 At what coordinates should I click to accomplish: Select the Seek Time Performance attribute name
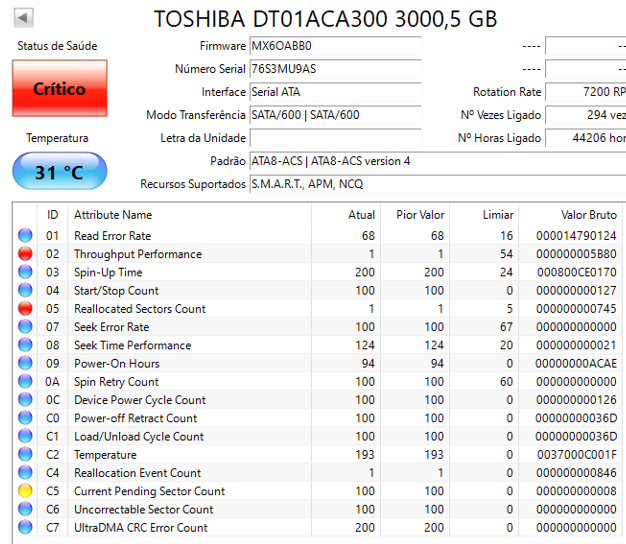pyautogui.click(x=133, y=345)
